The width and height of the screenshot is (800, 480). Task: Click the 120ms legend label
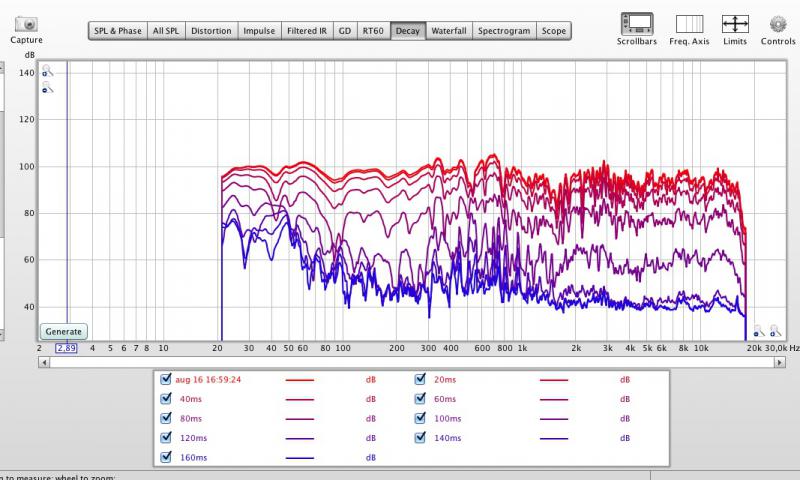[x=193, y=438]
